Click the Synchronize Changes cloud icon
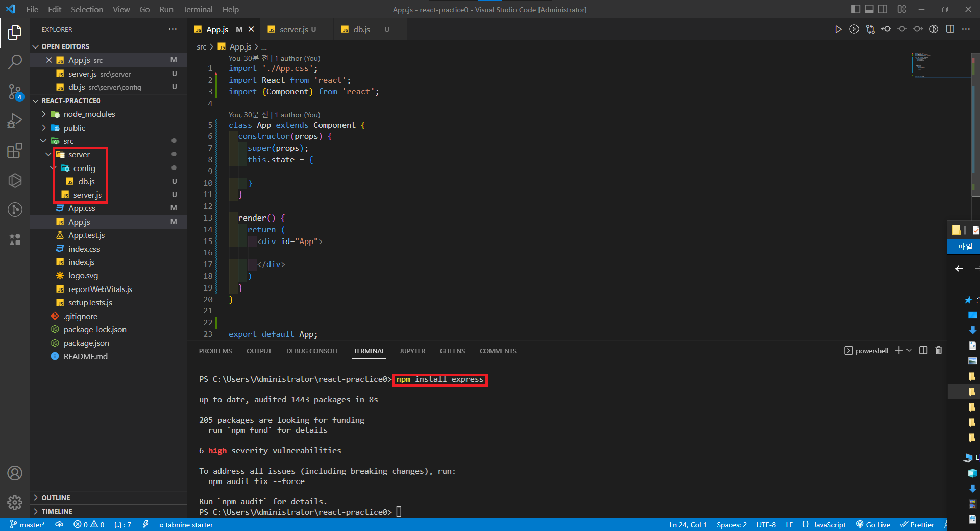The height and width of the screenshot is (531, 980). pos(59,525)
